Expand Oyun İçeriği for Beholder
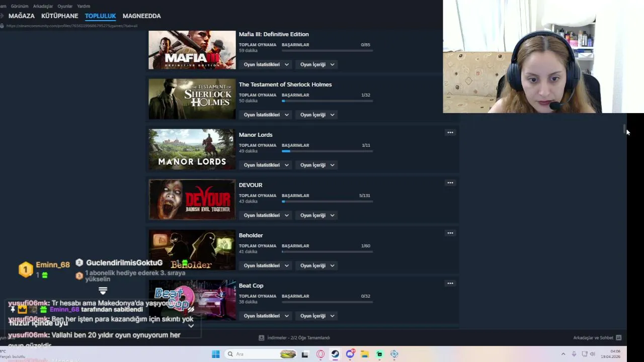The height and width of the screenshot is (362, 644). click(316, 265)
